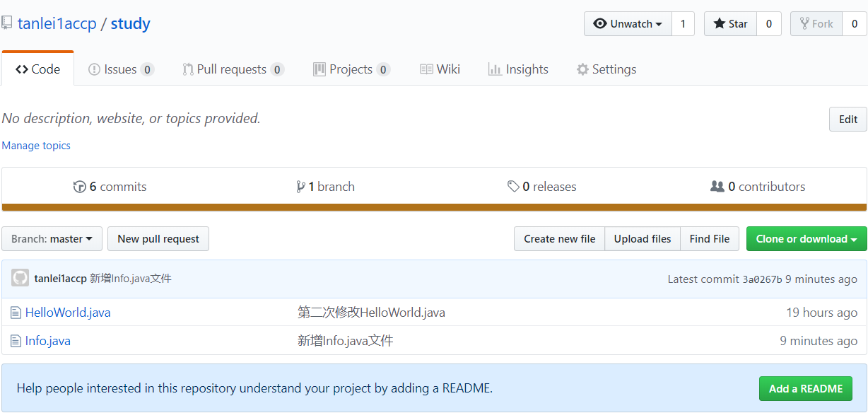Screen dimensions: 868x413
Task: Open the Insights tab
Action: 518,69
